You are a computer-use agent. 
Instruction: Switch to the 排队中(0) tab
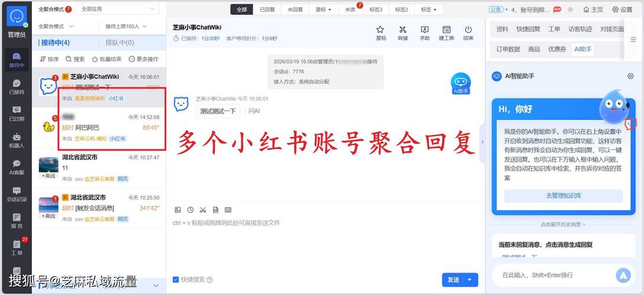point(120,42)
